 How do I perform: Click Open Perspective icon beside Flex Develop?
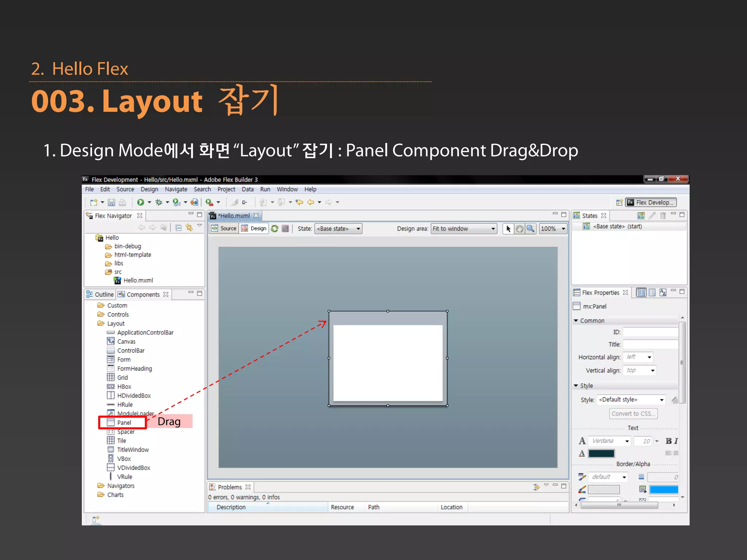click(x=619, y=202)
